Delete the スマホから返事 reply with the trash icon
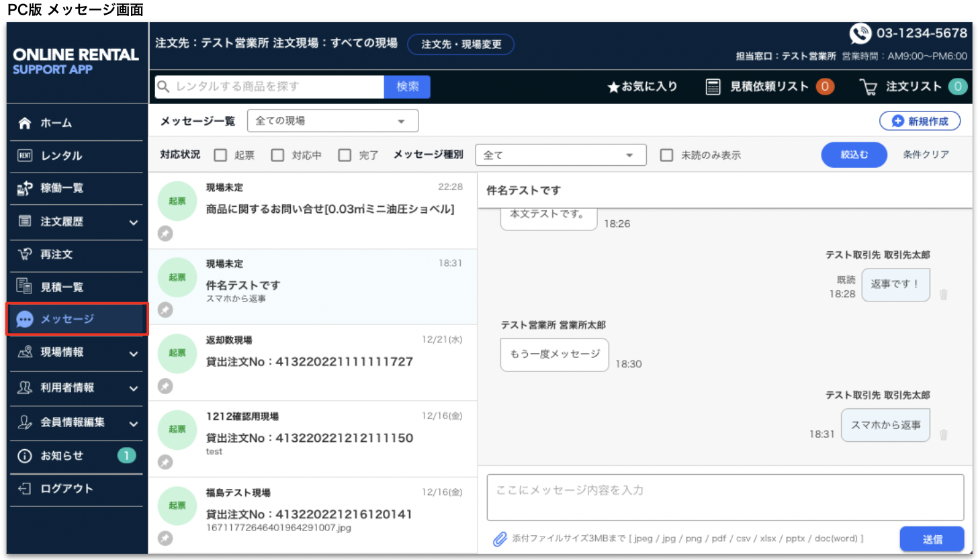The image size is (978, 560). click(x=944, y=435)
